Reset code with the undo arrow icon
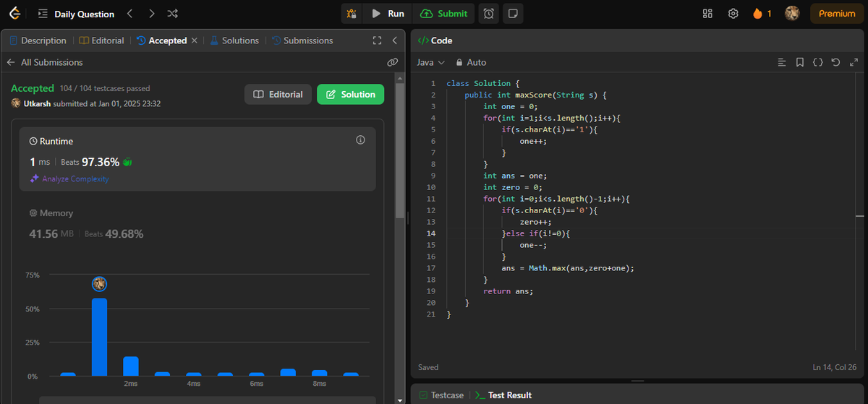The width and height of the screenshot is (868, 404). coord(835,63)
